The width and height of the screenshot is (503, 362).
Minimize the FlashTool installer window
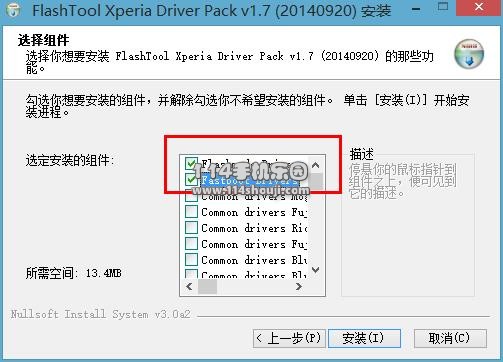[416, 9]
